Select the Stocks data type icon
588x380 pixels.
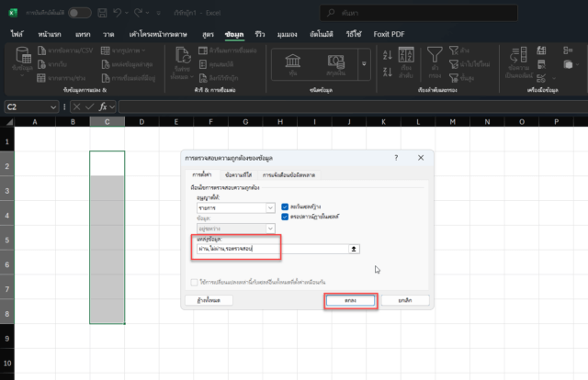[292, 61]
